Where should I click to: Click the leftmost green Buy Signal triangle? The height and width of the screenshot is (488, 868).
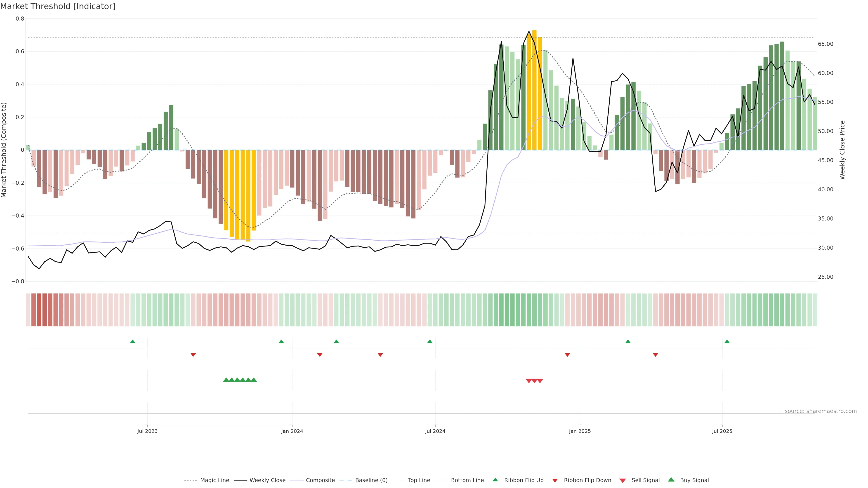pos(226,380)
